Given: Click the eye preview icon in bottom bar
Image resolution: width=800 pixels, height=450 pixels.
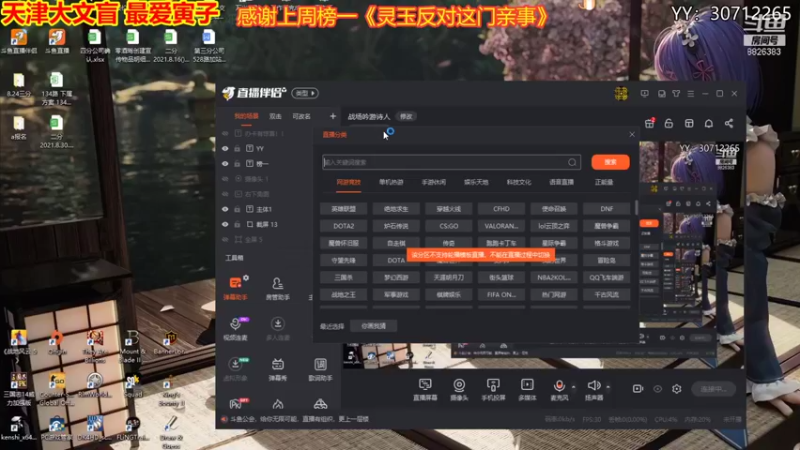Looking at the screenshot, I should click(x=658, y=389).
